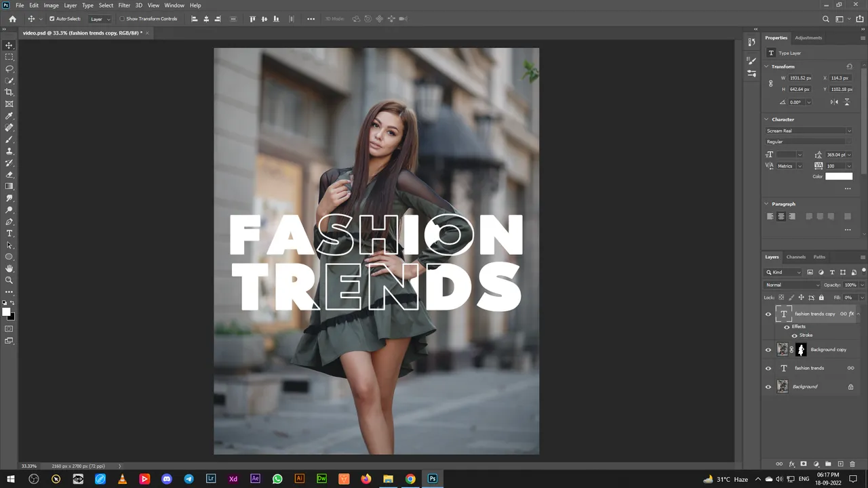This screenshot has height=488, width=868.
Task: Select the Clone Stamp tool
Action: (9, 150)
